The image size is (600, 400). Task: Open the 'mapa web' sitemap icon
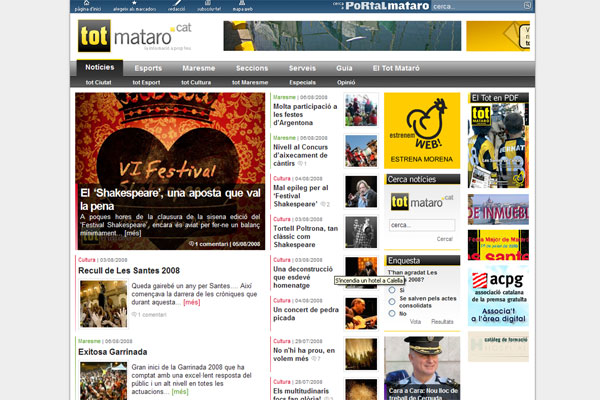pos(243,4)
